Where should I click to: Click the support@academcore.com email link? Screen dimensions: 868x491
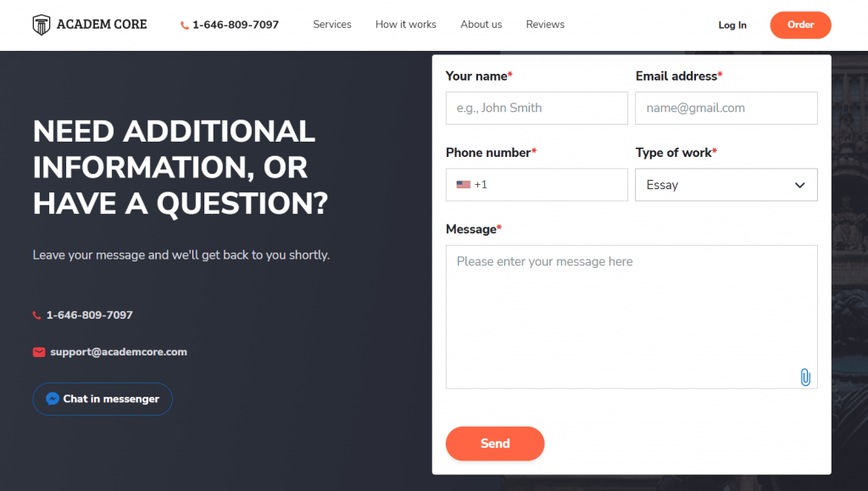119,352
